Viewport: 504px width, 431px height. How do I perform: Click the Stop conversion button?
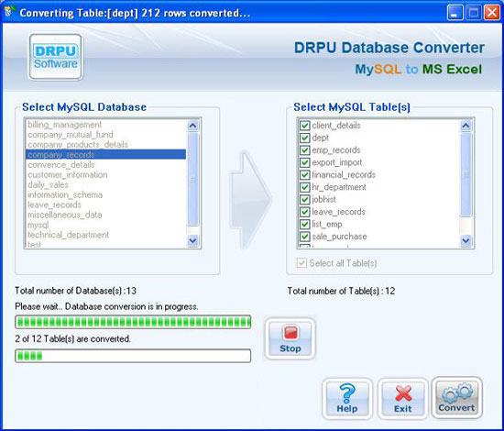(x=290, y=338)
